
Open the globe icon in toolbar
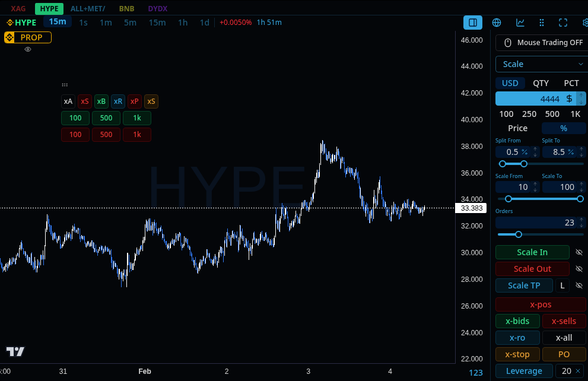click(497, 23)
